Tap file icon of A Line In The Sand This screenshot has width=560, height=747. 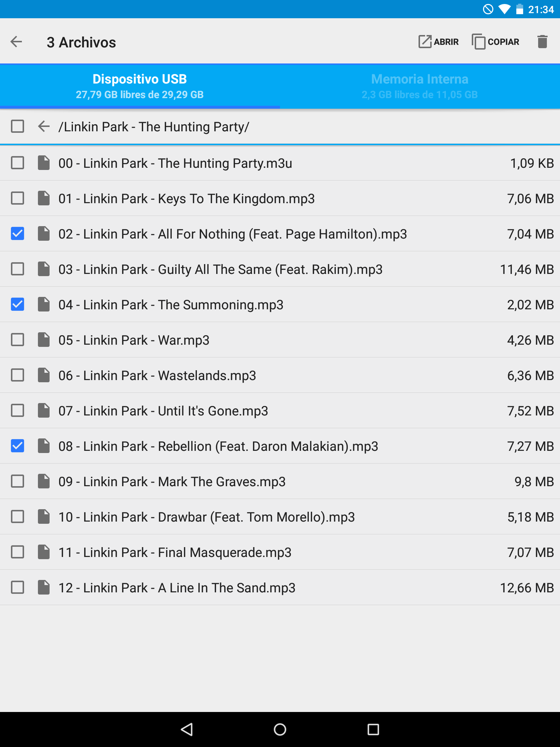[44, 588]
